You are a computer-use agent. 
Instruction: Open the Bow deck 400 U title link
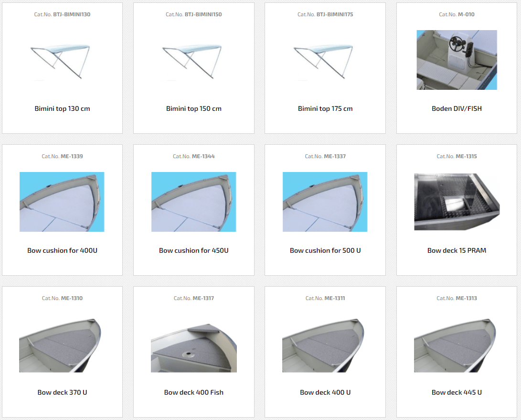coord(325,392)
